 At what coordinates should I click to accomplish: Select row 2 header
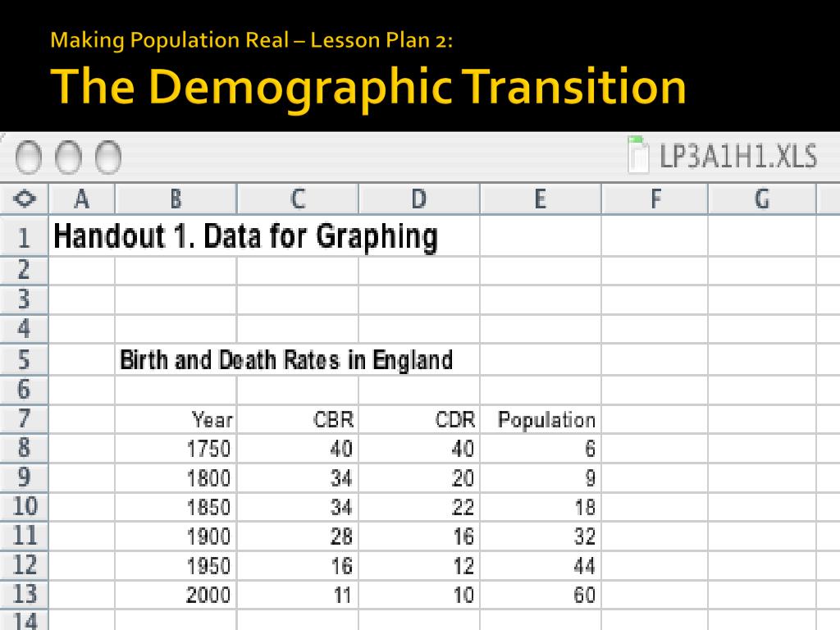pyautogui.click(x=24, y=271)
